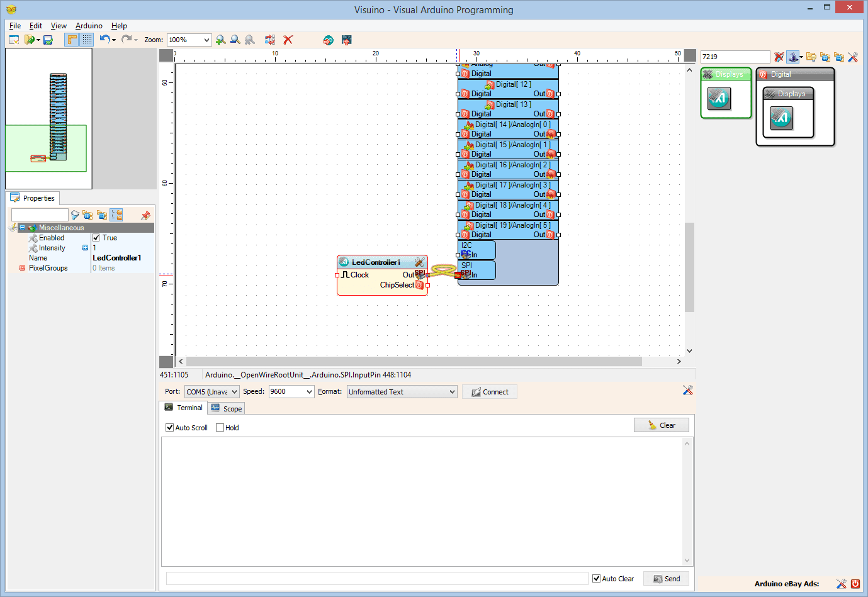Open the toolbox settings wrench tool
This screenshot has height=597, width=868.
point(853,57)
